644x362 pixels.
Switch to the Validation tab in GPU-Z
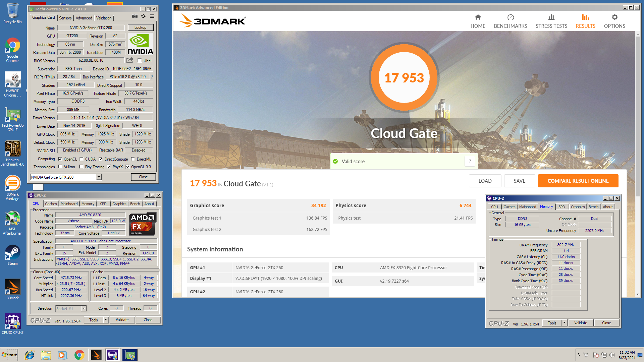click(x=104, y=18)
